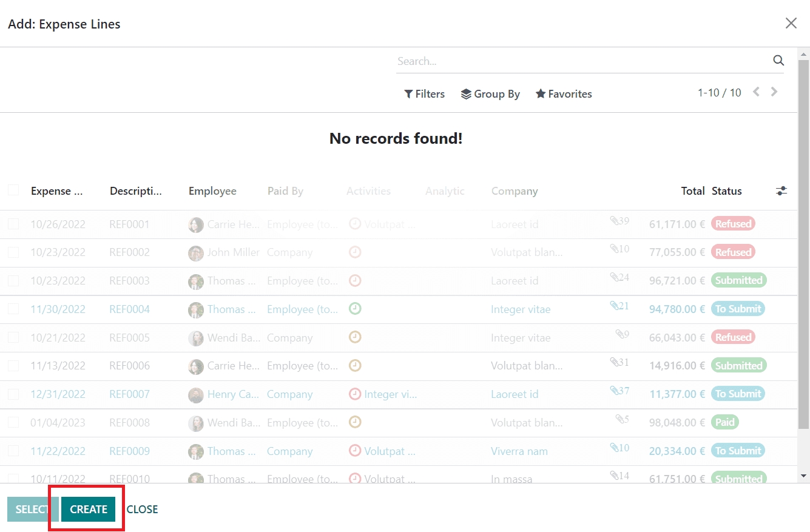Check the REF0004 row checkbox

[13, 309]
